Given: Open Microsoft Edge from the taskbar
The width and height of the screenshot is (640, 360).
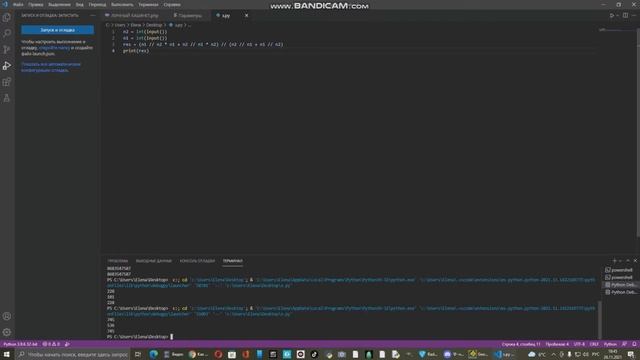Looking at the screenshot, I should pos(153,354).
